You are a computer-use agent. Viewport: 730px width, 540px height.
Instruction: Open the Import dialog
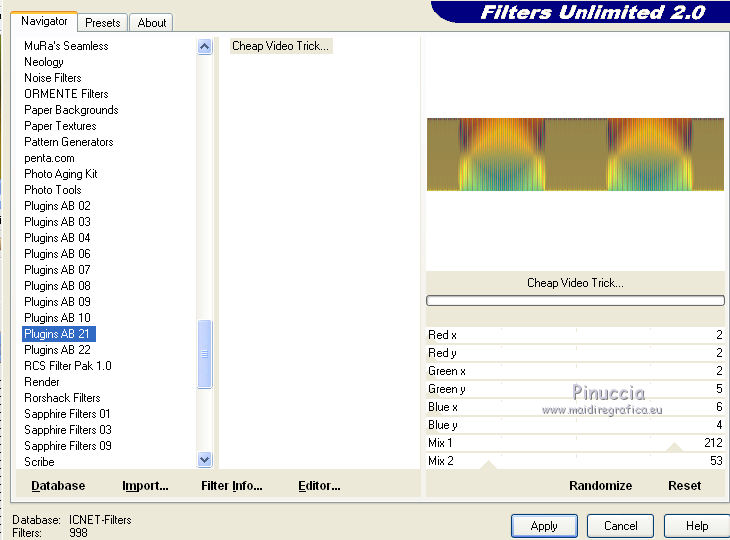145,486
